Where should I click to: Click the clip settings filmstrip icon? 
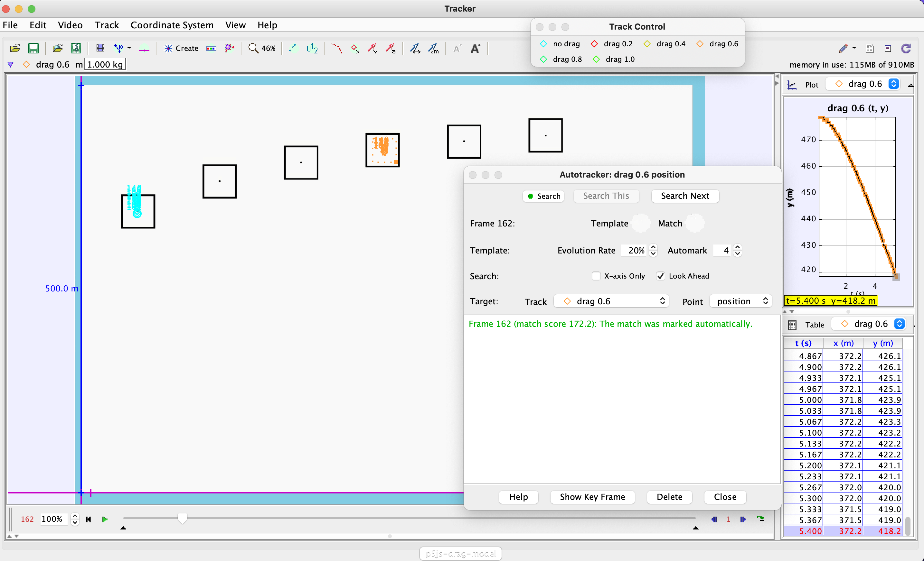click(x=100, y=48)
